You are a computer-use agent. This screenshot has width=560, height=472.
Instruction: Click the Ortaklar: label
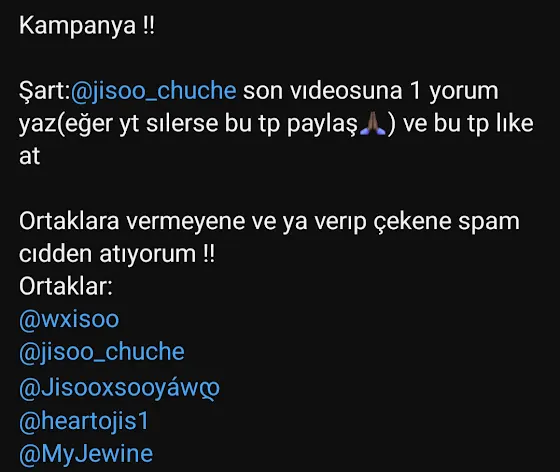pos(66,286)
